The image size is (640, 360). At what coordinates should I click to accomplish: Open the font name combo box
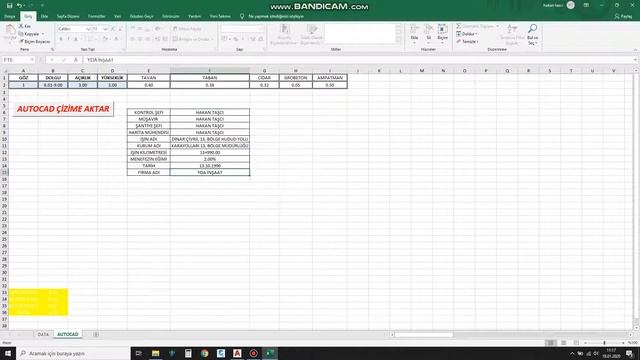[74, 29]
